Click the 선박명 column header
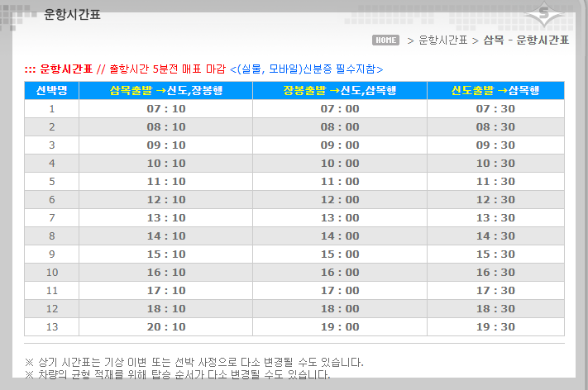 point(52,90)
